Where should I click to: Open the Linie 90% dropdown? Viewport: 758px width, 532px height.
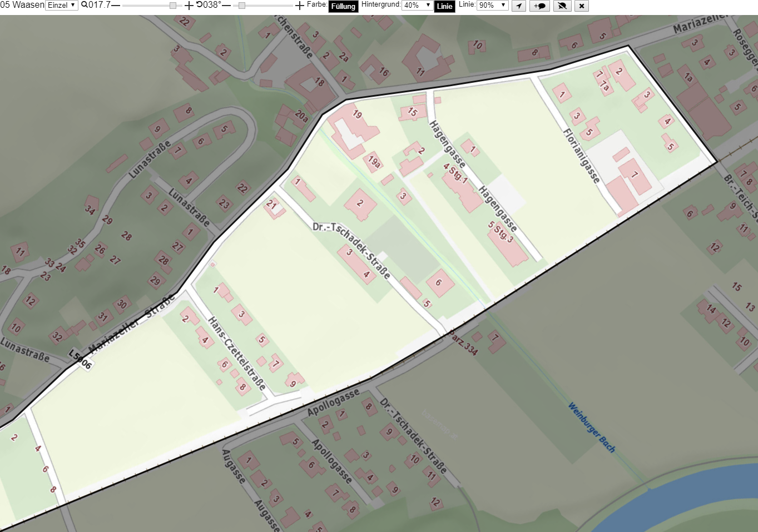point(493,5)
